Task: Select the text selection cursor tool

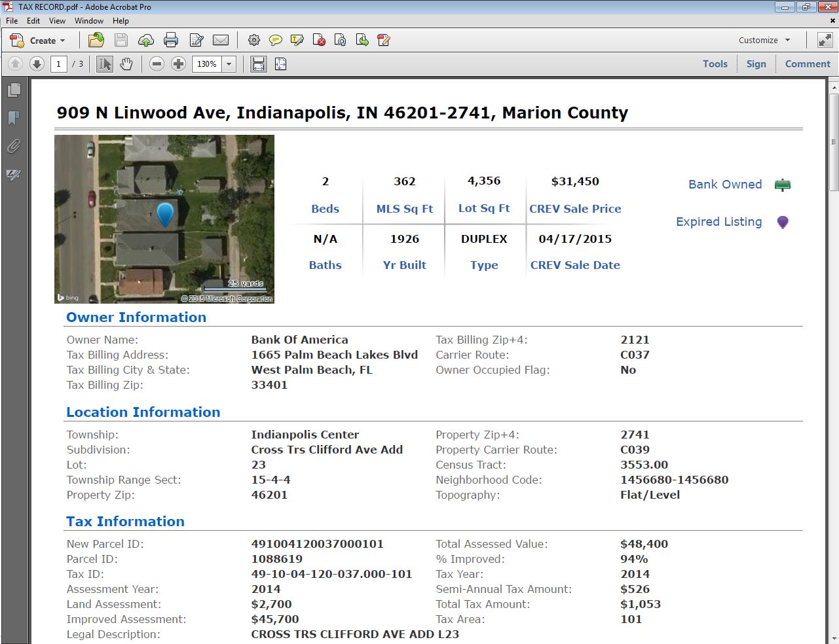Action: (x=104, y=64)
